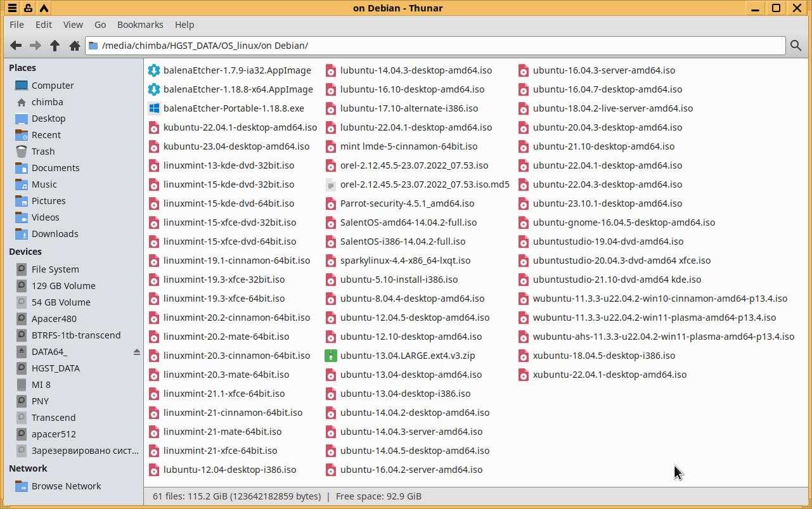Click the Pictures folder icon in sidebar
Viewport: 812px width, 509px height.
(22, 201)
